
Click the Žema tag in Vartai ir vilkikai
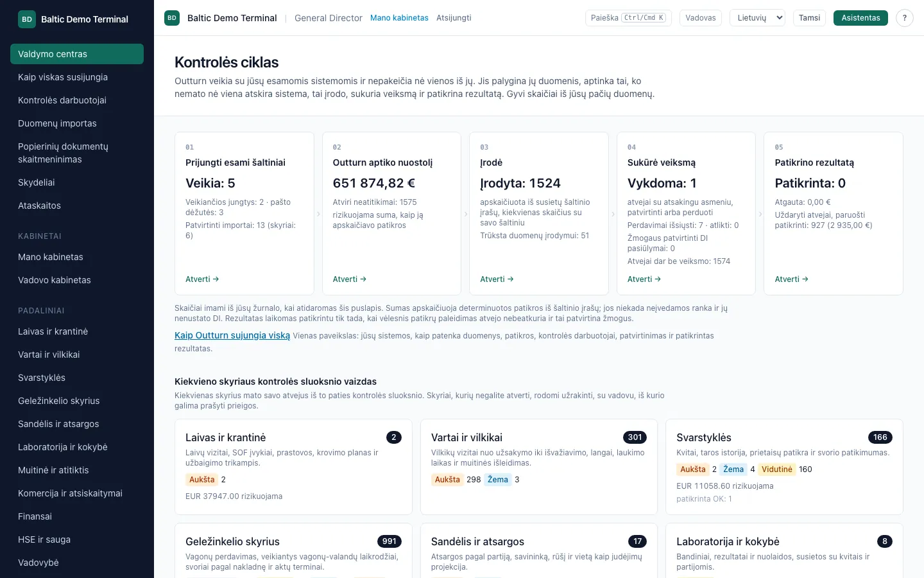coord(497,480)
